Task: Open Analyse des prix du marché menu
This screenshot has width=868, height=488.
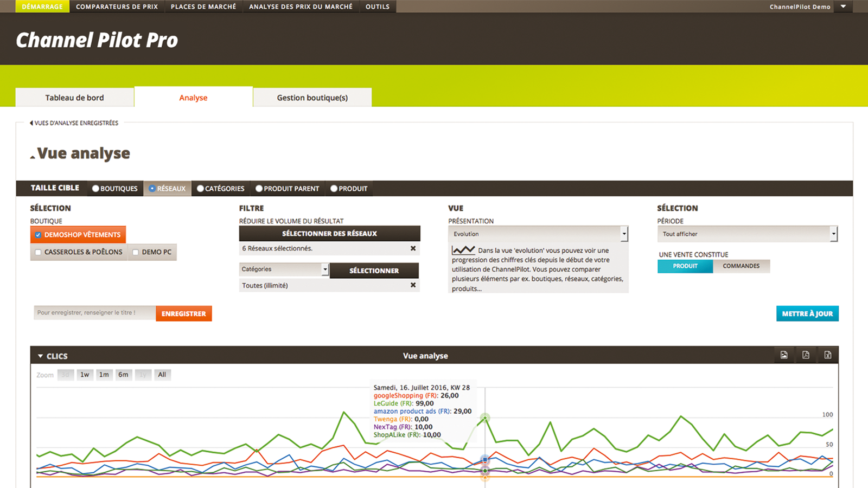Action: click(301, 7)
